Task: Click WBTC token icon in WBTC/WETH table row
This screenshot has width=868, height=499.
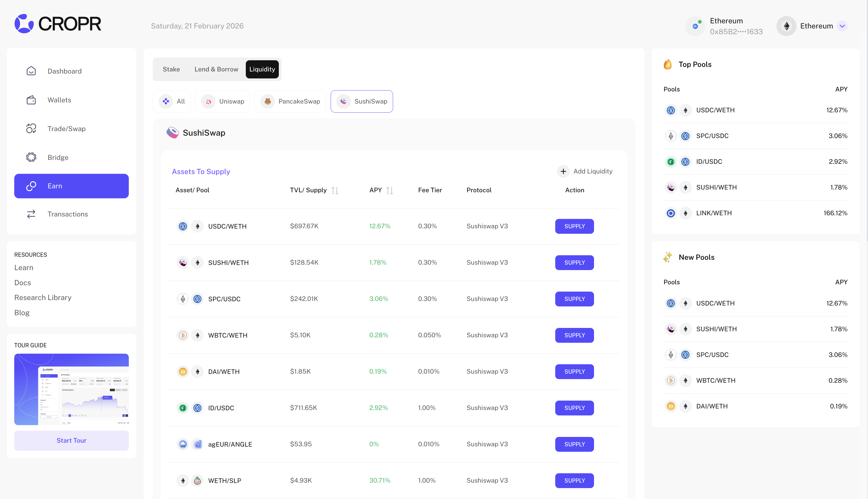Action: (183, 335)
